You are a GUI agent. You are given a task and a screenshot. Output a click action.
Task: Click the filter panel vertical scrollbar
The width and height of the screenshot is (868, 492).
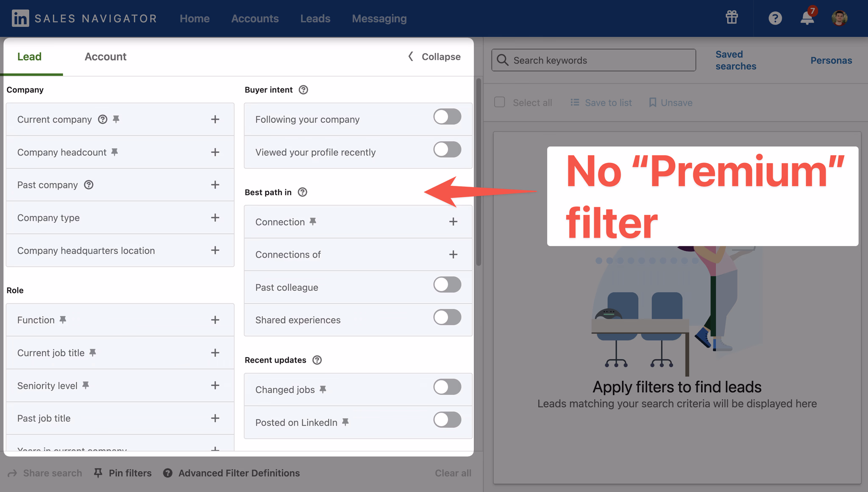[x=479, y=172]
